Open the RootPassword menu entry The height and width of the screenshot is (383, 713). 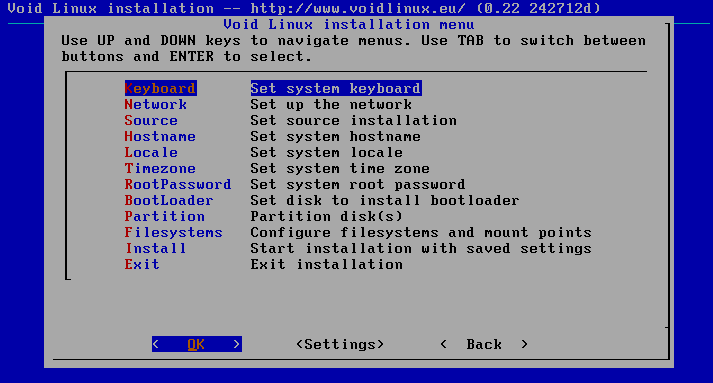coord(178,184)
